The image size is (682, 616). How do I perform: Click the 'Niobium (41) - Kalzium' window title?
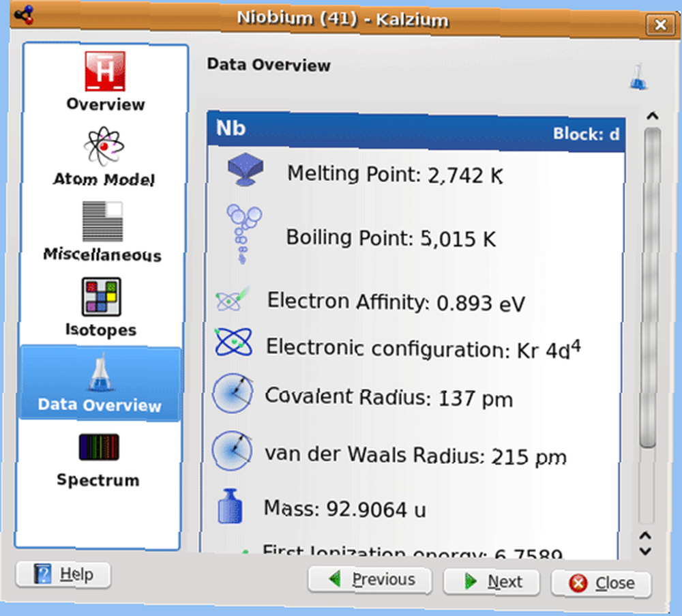(x=342, y=18)
